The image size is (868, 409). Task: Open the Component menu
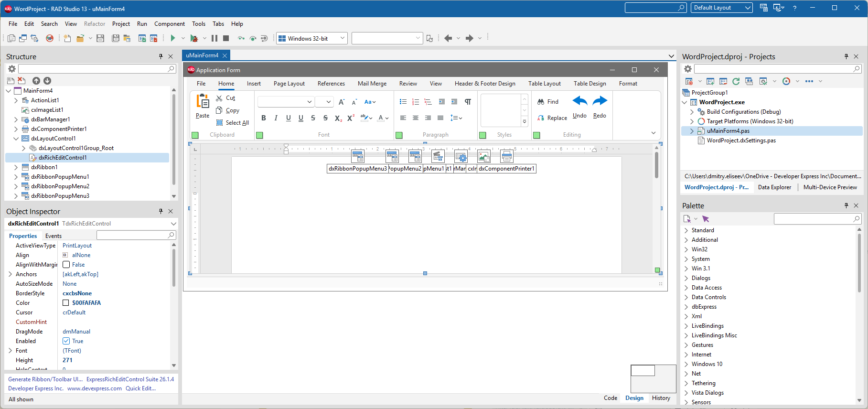tap(170, 24)
